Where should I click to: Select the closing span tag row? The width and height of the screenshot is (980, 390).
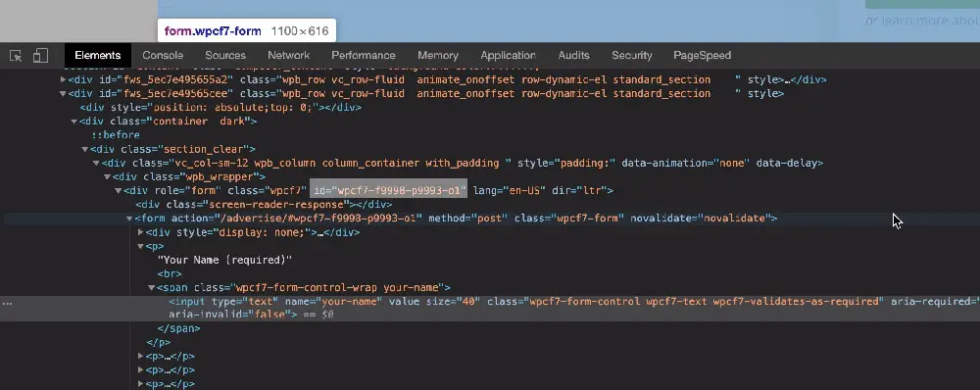tap(178, 328)
